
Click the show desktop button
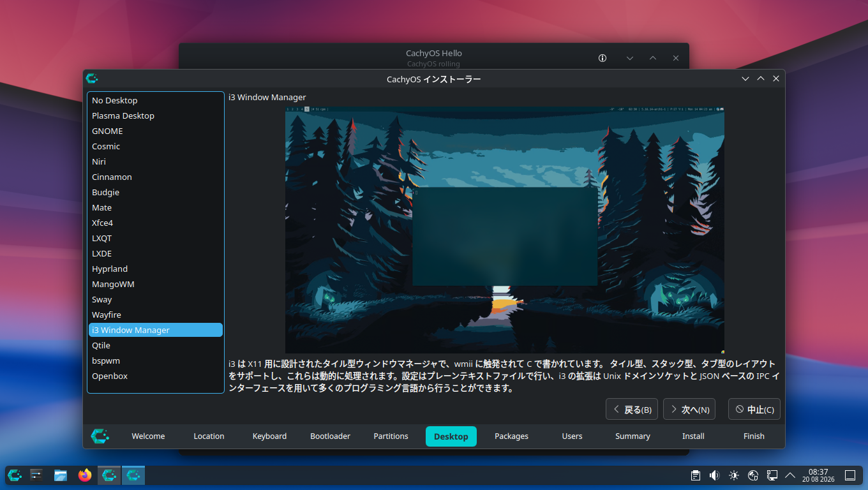click(850, 475)
